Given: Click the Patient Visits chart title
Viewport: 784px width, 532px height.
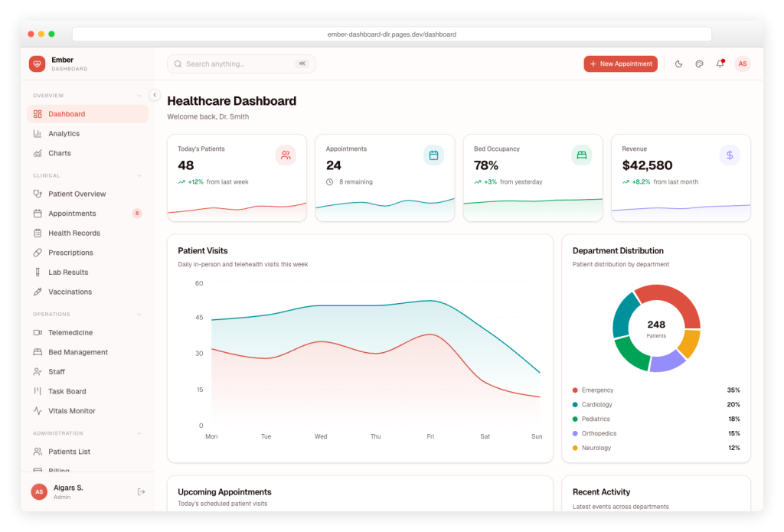Looking at the screenshot, I should tap(202, 250).
